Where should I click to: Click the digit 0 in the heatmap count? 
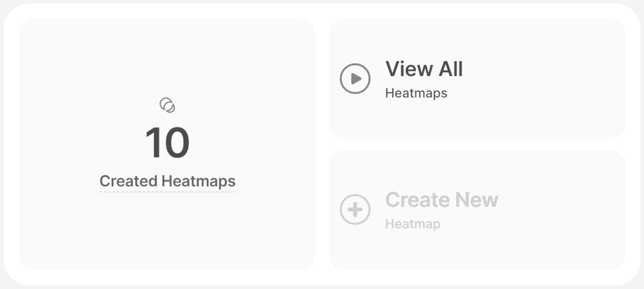(175, 143)
